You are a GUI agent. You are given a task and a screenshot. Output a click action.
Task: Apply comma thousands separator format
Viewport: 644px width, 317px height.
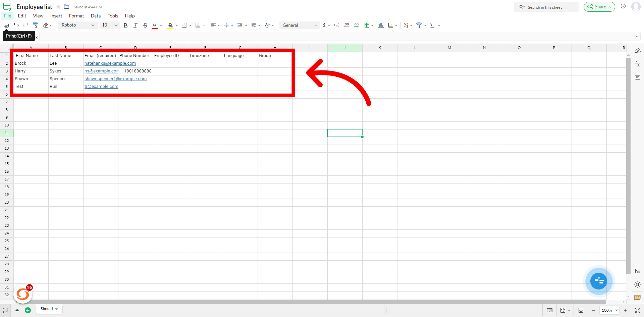click(x=337, y=25)
